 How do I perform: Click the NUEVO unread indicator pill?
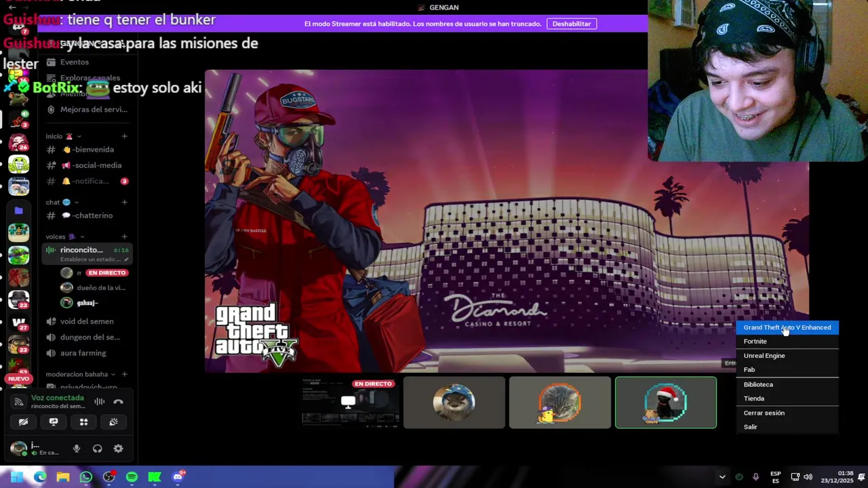pos(18,379)
